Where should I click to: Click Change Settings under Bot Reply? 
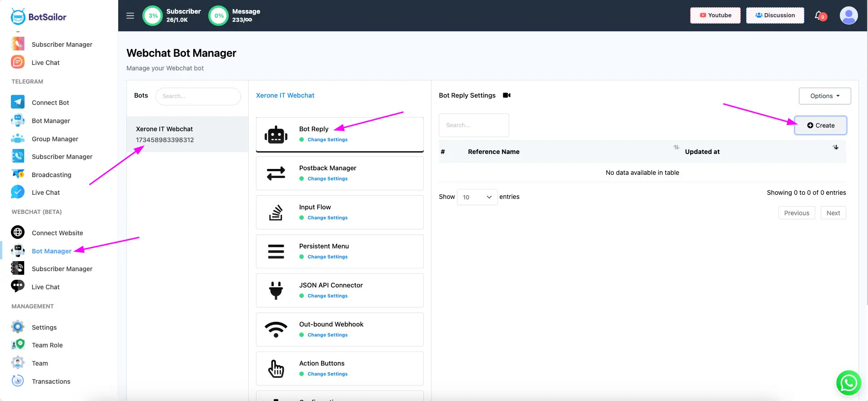(x=327, y=140)
